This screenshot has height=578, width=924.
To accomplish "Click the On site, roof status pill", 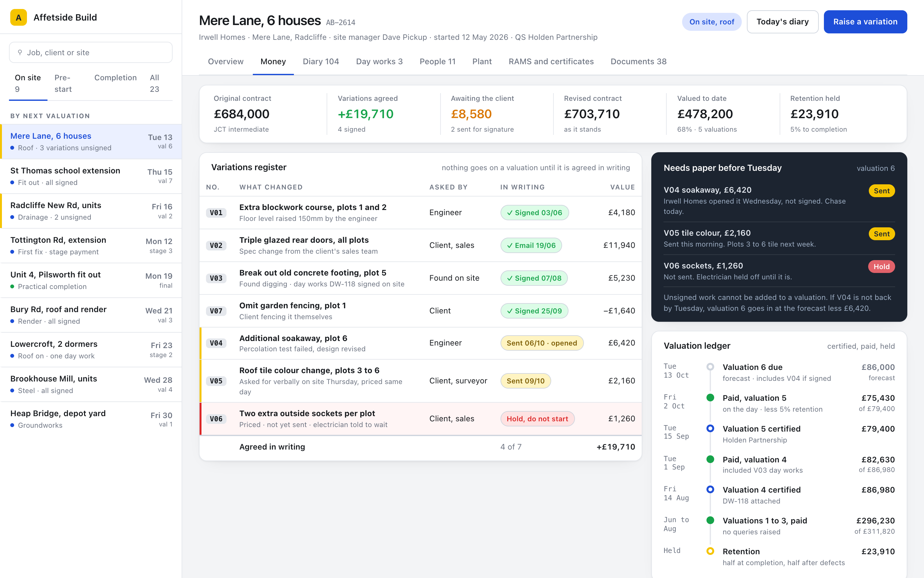I will pyautogui.click(x=712, y=22).
